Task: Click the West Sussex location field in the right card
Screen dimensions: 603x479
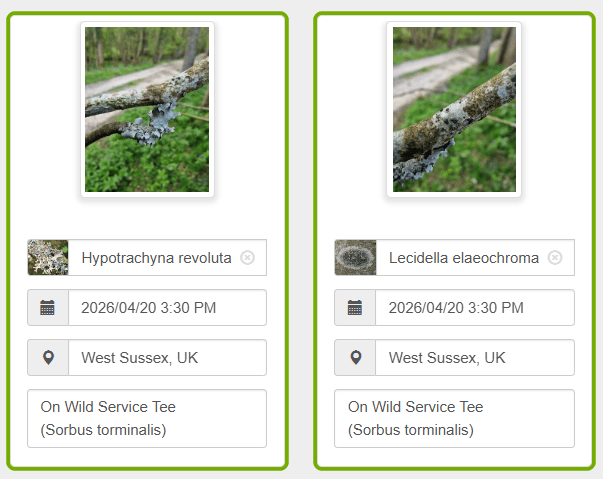Action: (474, 358)
